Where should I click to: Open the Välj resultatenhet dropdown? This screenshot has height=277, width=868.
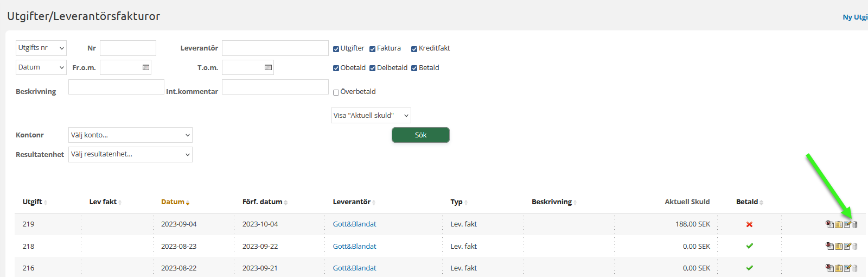point(130,155)
